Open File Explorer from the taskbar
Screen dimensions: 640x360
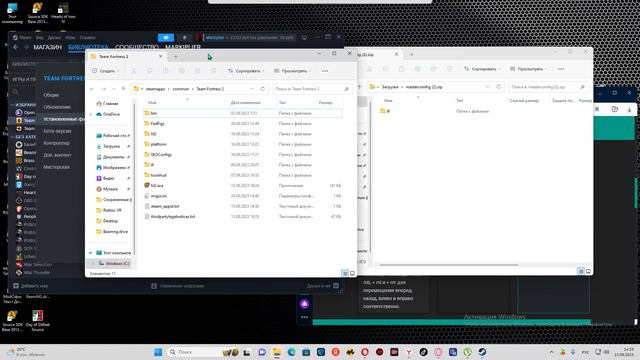pos(277,352)
